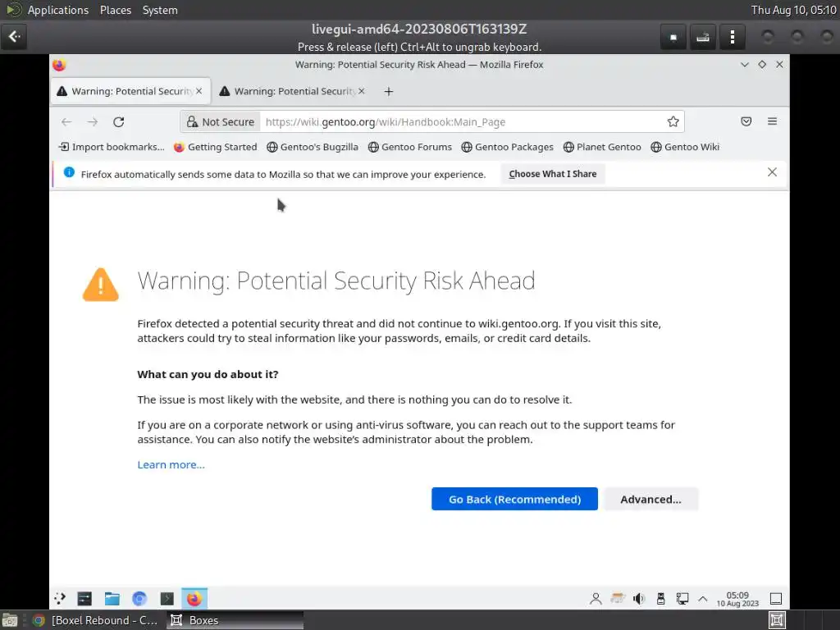Click the Boxes back arrow button
The width and height of the screenshot is (840, 630).
tap(14, 37)
